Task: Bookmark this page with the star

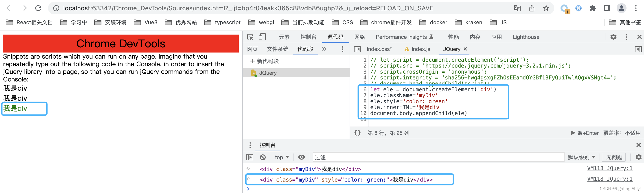Action: point(546,8)
